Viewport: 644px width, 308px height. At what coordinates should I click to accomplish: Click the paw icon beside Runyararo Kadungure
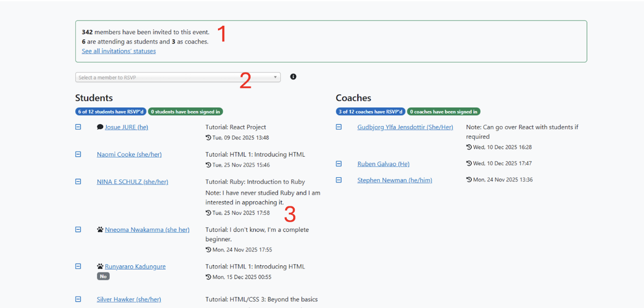coord(100,266)
